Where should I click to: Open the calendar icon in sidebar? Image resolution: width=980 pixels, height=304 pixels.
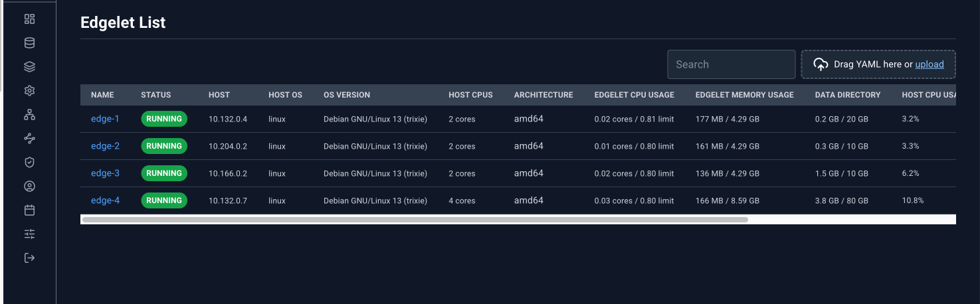(29, 210)
